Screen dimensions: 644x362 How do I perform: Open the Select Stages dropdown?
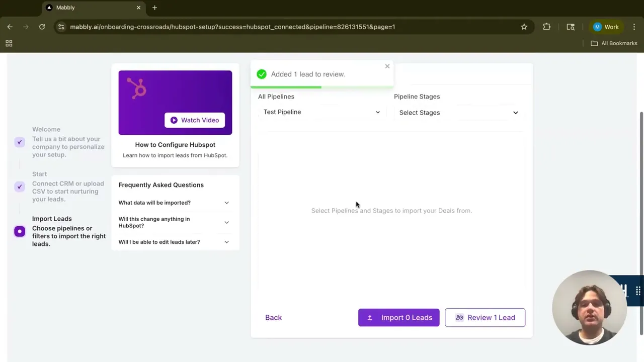pos(458,113)
